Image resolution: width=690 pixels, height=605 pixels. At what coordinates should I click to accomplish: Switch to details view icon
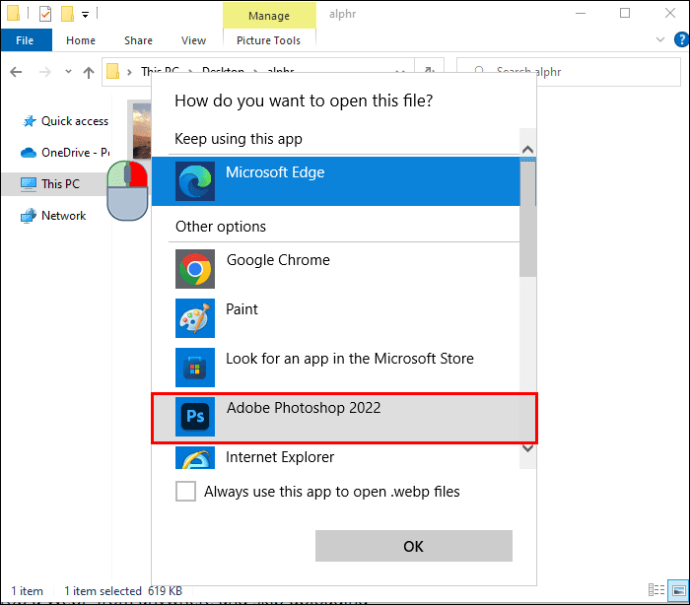pos(656,590)
